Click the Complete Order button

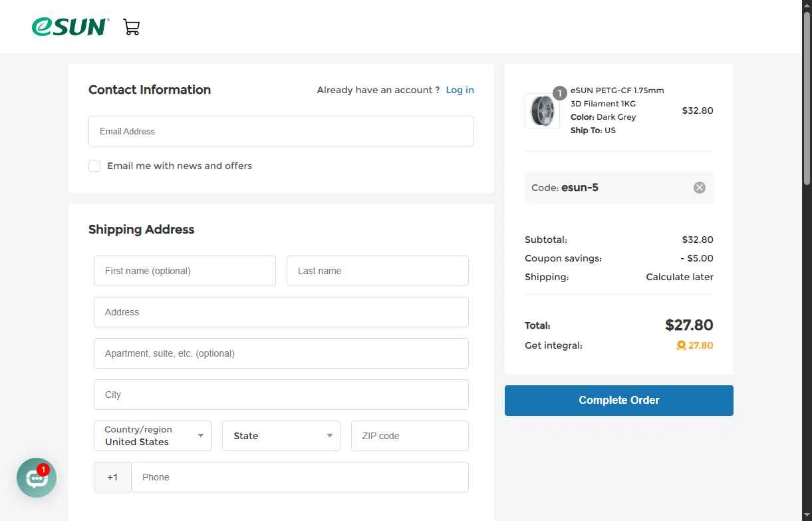tap(619, 401)
